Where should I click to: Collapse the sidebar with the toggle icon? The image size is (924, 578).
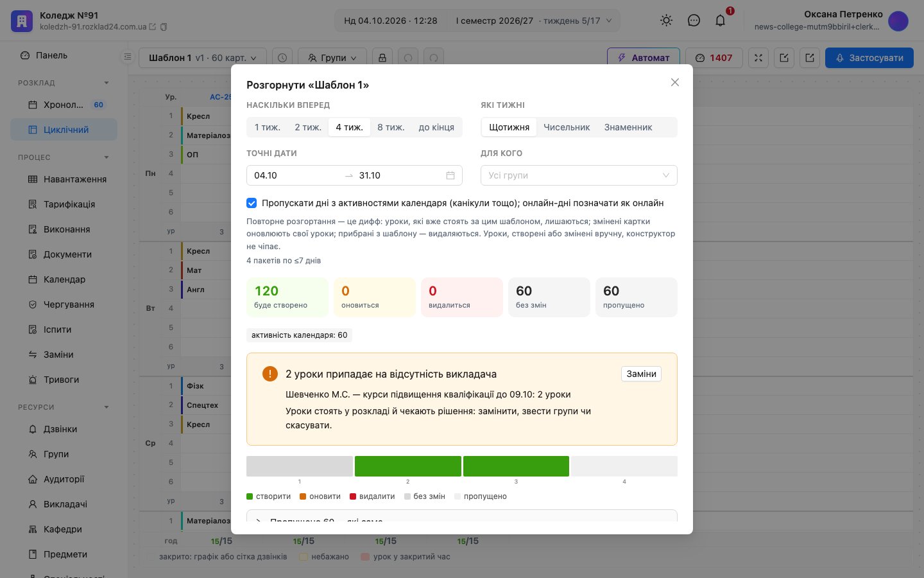pyautogui.click(x=128, y=57)
